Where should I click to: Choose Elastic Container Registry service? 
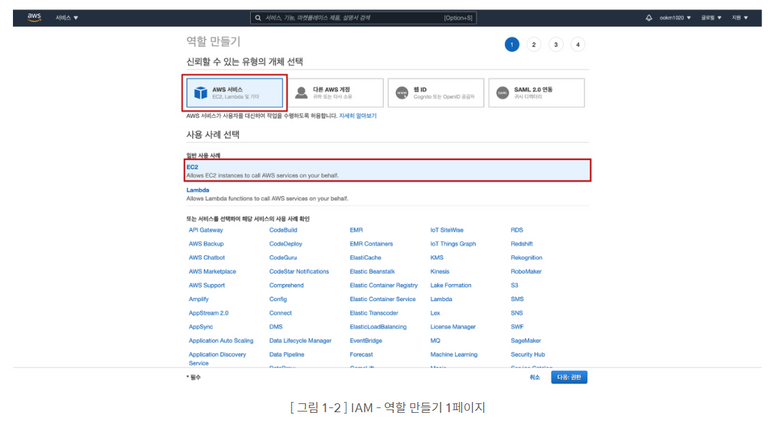click(x=384, y=285)
